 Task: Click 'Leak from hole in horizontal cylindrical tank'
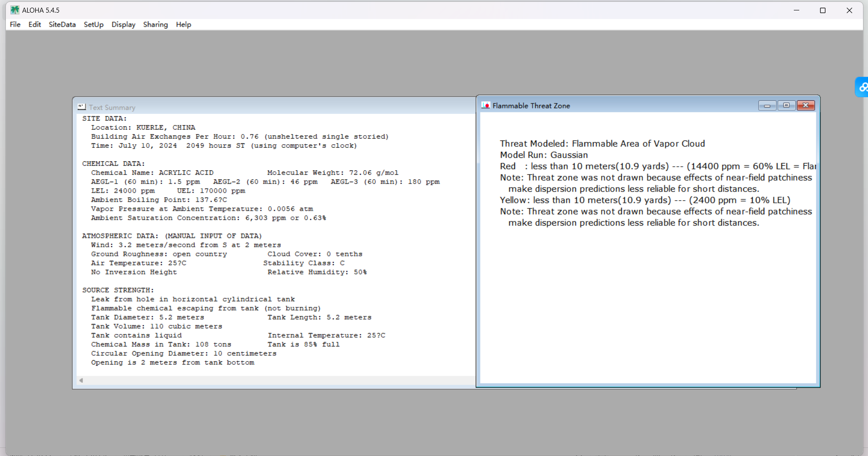(x=193, y=299)
